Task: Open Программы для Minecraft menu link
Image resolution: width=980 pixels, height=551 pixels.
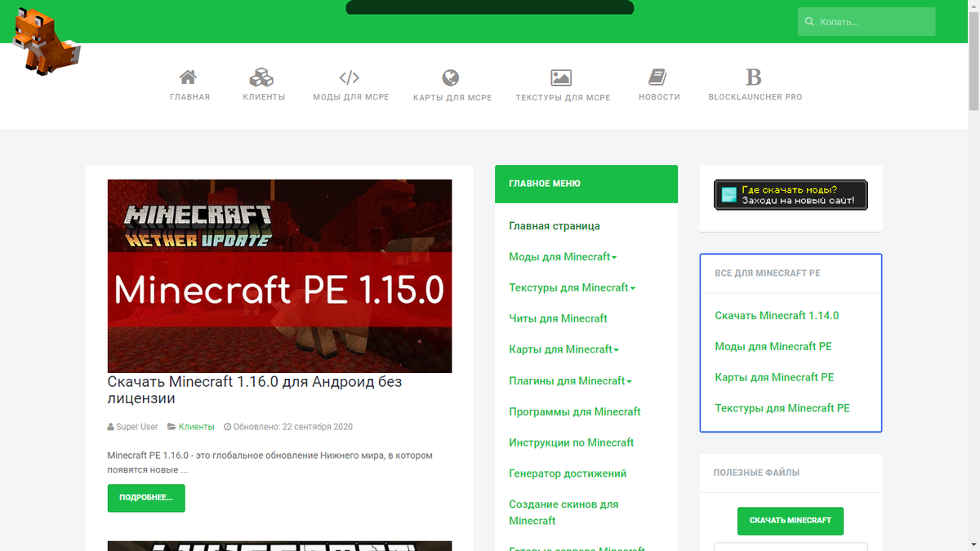Action: tap(575, 411)
